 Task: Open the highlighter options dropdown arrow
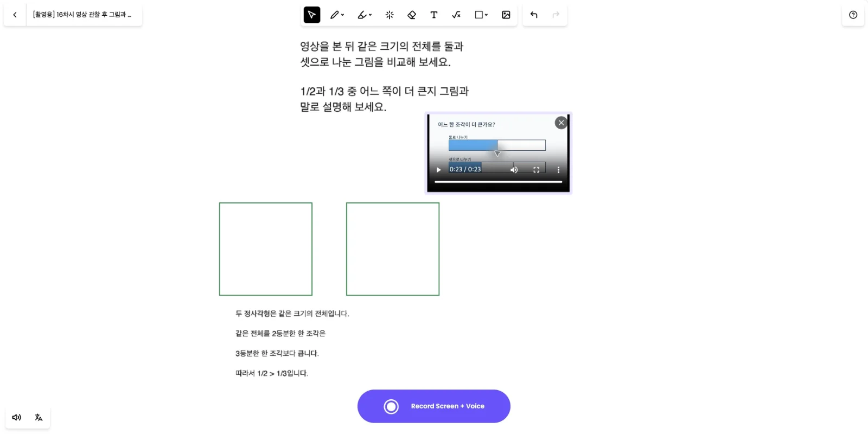point(371,15)
